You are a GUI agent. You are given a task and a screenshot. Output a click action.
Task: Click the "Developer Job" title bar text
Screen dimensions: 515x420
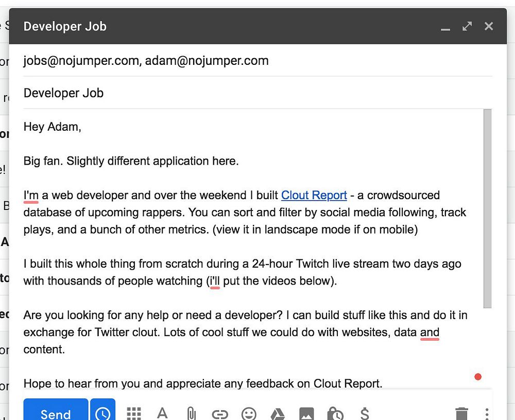tap(65, 26)
